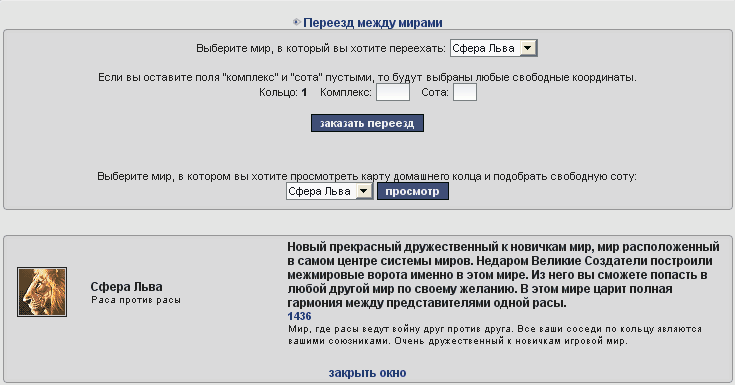Click the "закрыть окно" link
The width and height of the screenshot is (735, 385).
coord(368,373)
